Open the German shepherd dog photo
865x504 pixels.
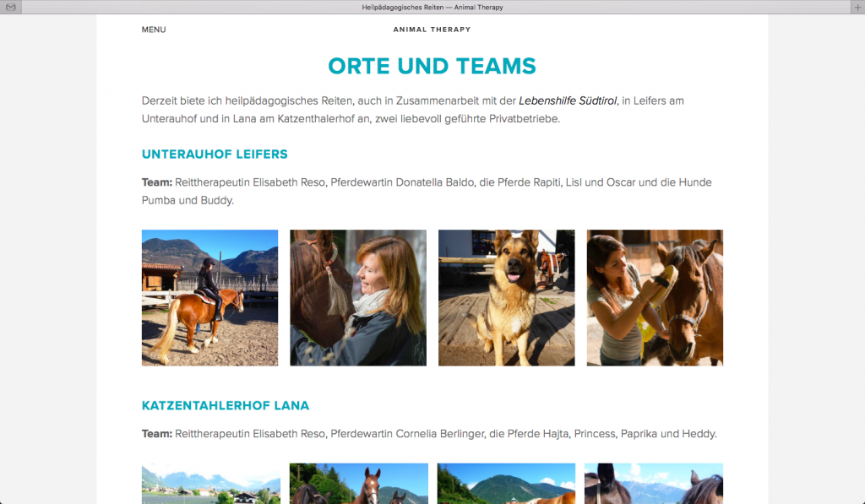(x=507, y=298)
